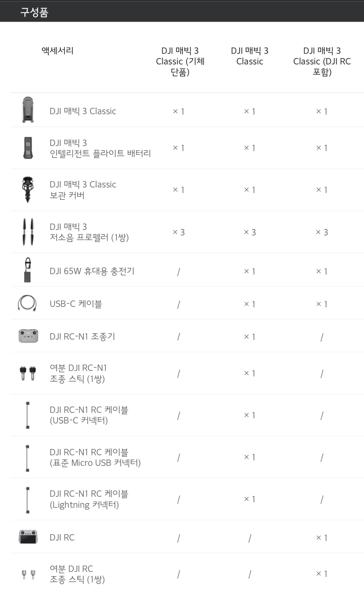Click the USB-C cable icon
This screenshot has width=364, height=613.
point(28,304)
